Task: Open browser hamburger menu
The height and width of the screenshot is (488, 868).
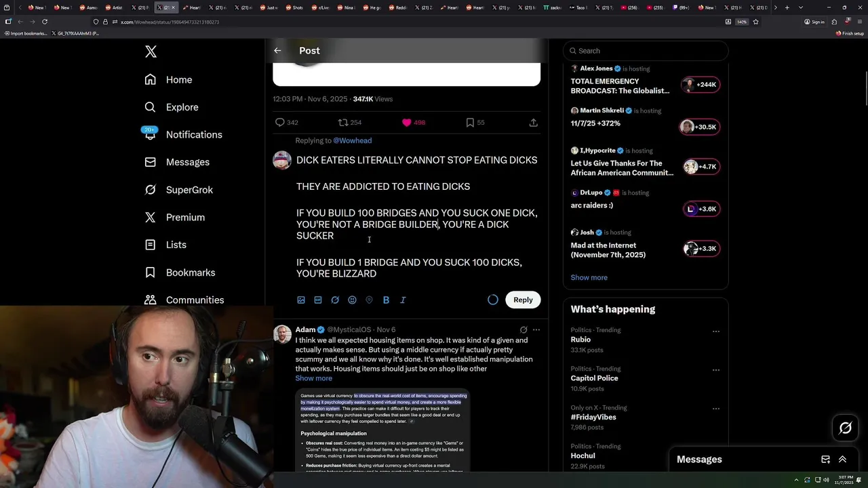Action: [861, 22]
